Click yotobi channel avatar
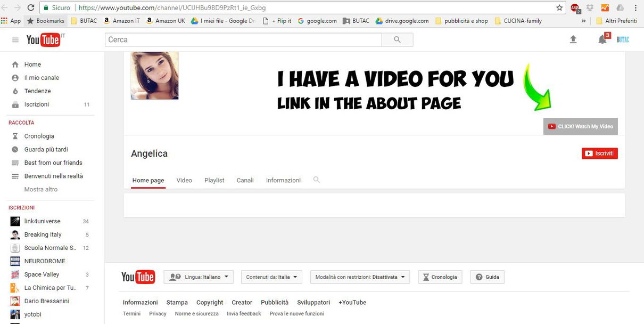 15,314
